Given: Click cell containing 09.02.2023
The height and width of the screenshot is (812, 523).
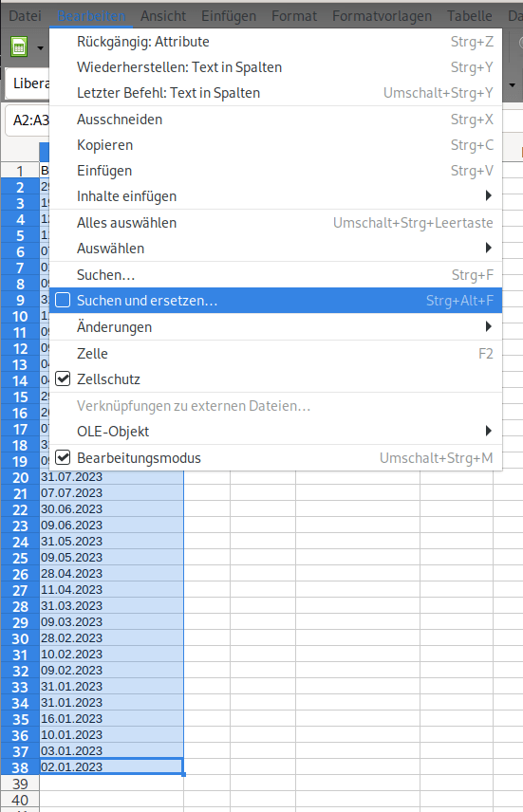Looking at the screenshot, I should click(x=111, y=670).
